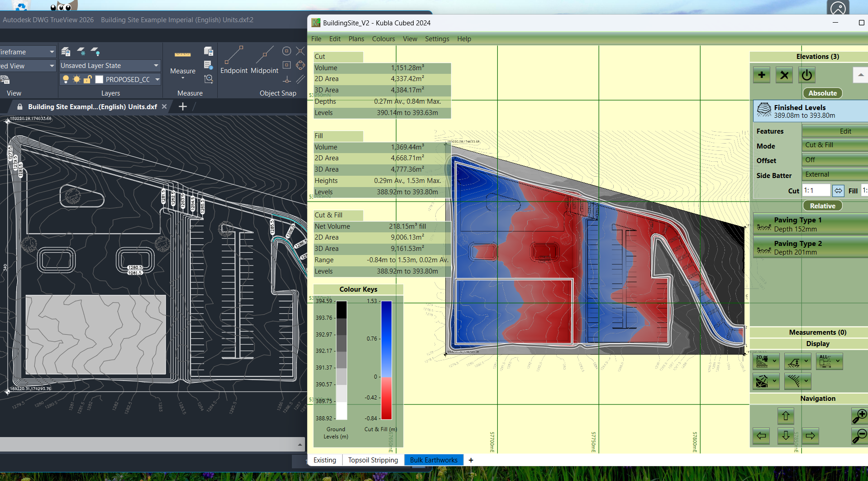This screenshot has width=868, height=481.
Task: Toggle the layer freeze sun icon
Action: [76, 80]
